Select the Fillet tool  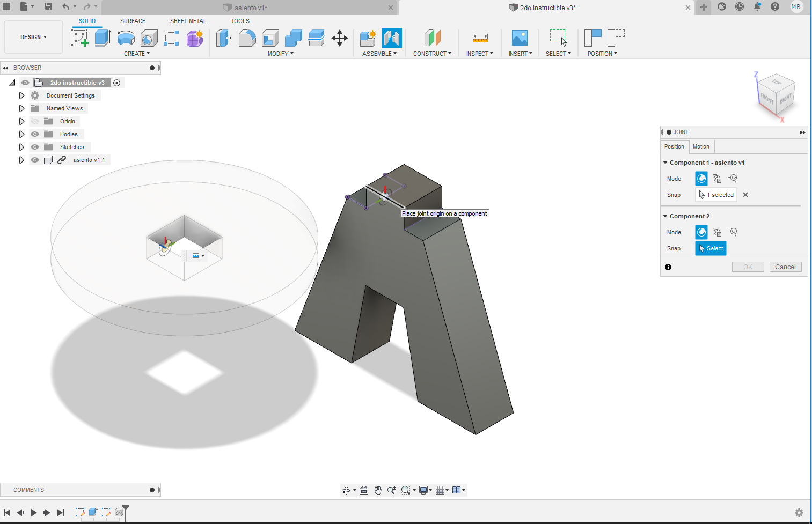click(x=247, y=38)
